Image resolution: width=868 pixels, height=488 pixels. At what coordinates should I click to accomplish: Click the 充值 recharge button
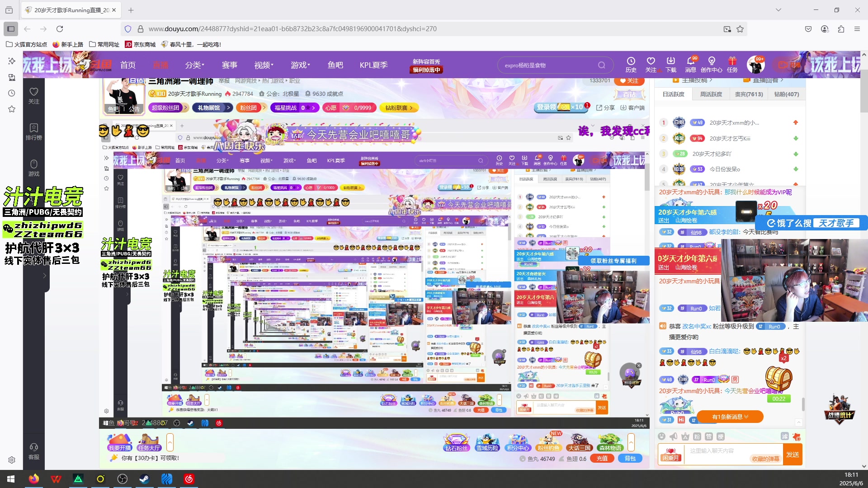[x=602, y=459]
